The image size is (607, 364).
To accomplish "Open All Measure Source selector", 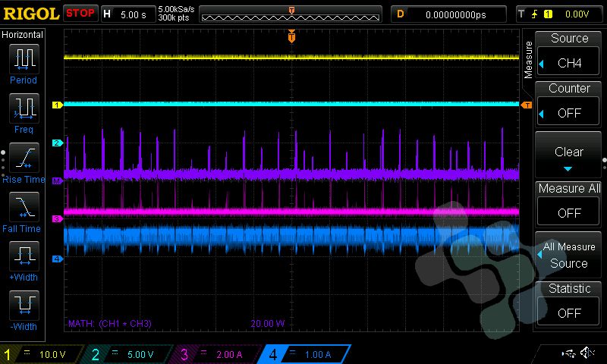I will 569,255.
